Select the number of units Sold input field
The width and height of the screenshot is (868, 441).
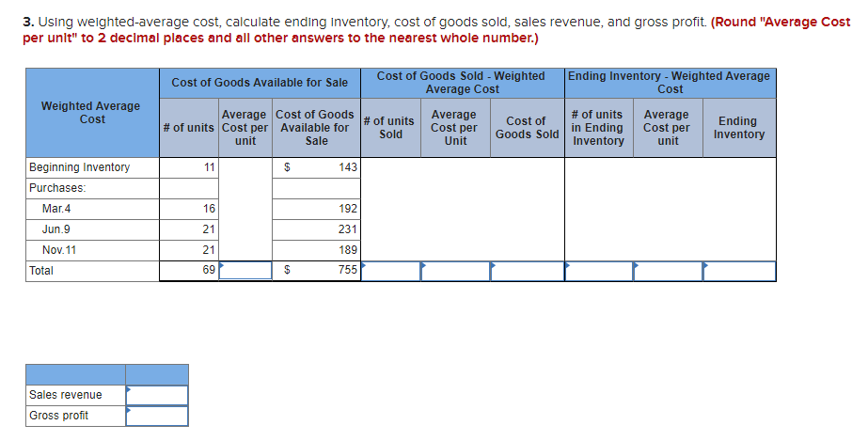click(390, 271)
